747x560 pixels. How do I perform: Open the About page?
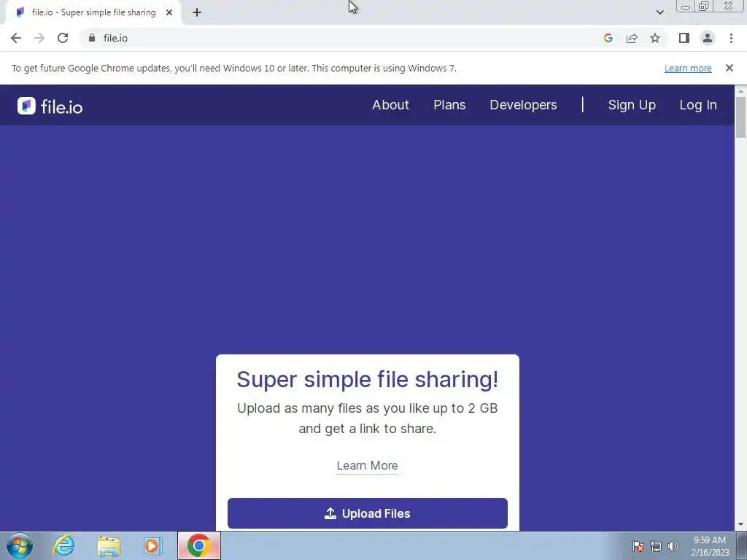391,105
